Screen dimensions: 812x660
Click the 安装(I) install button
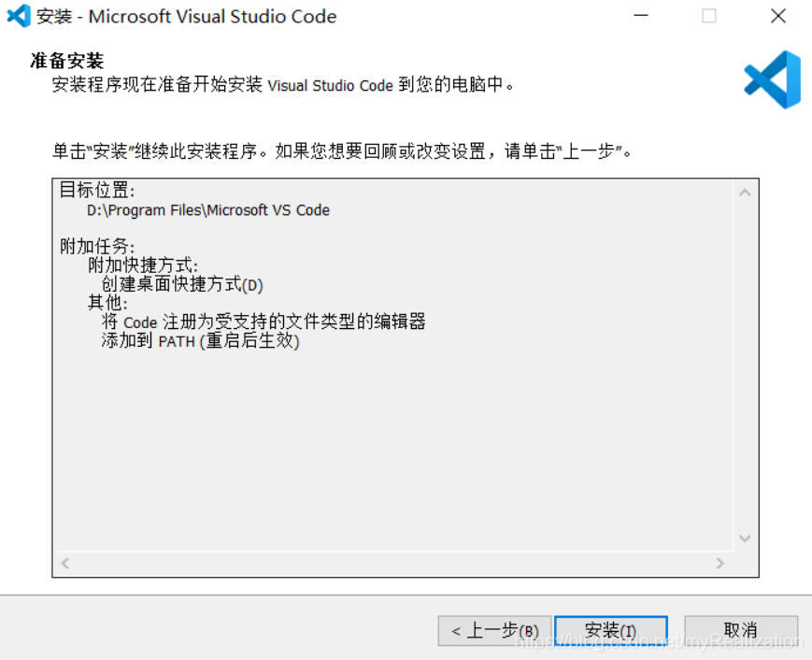611,630
